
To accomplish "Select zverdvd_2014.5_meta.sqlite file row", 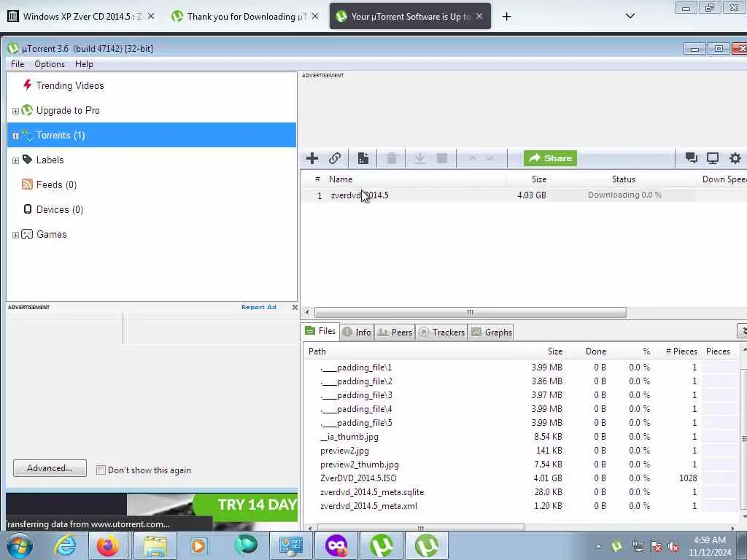I will pos(522,492).
